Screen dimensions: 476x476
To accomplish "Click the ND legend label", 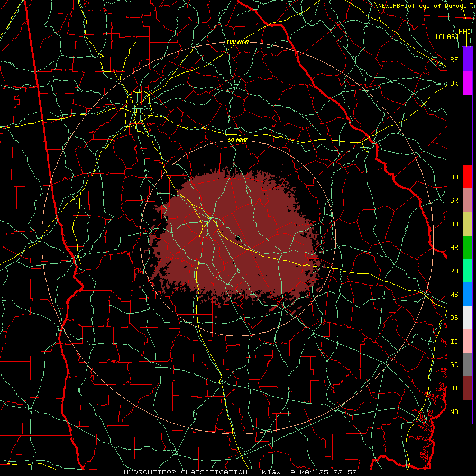I will (x=454, y=412).
